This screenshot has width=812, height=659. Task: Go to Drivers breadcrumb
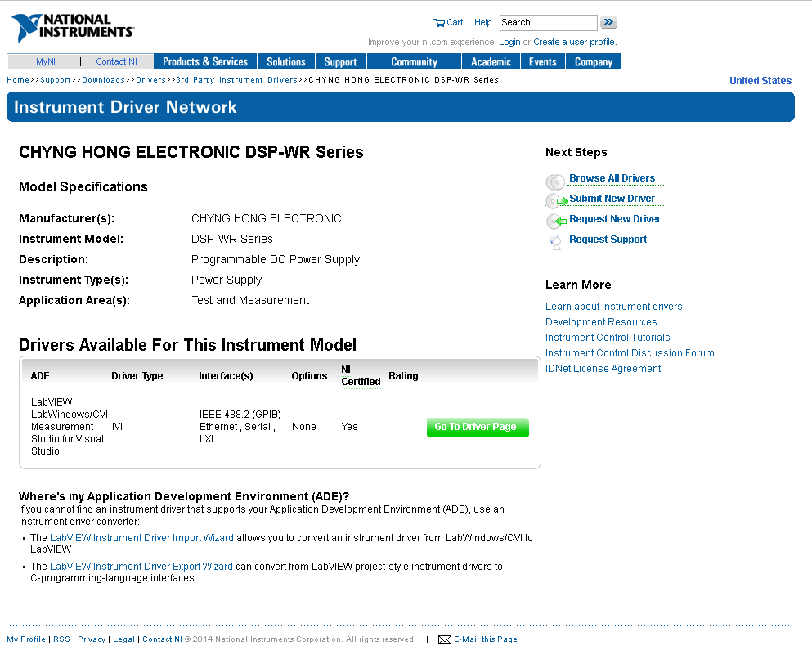[150, 80]
